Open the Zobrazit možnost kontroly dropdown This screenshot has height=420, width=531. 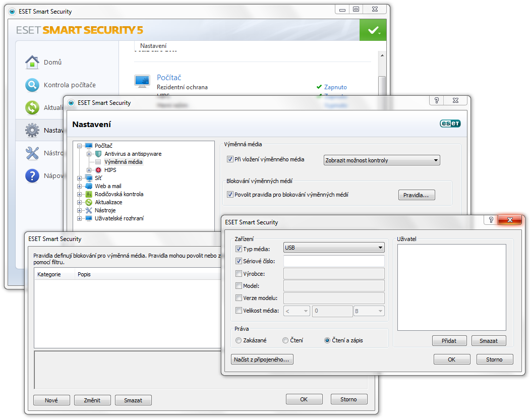382,160
